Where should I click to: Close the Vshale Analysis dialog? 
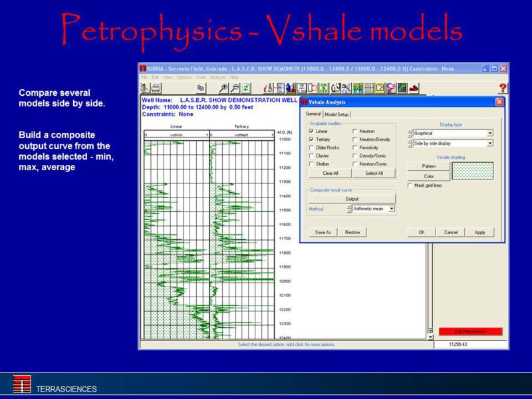(499, 102)
